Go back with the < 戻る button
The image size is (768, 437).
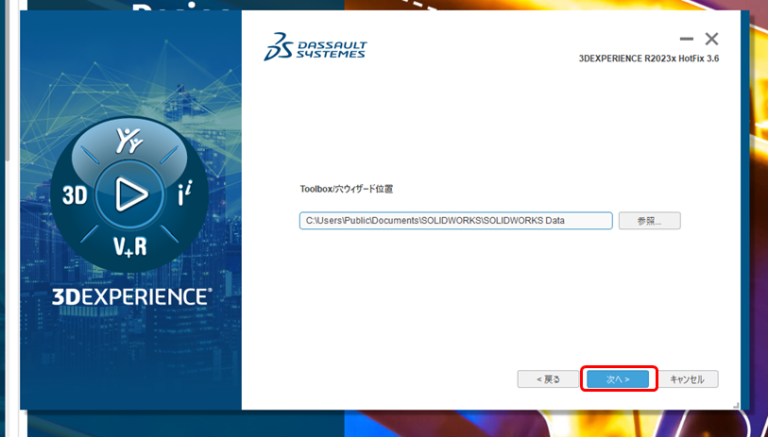click(x=546, y=380)
